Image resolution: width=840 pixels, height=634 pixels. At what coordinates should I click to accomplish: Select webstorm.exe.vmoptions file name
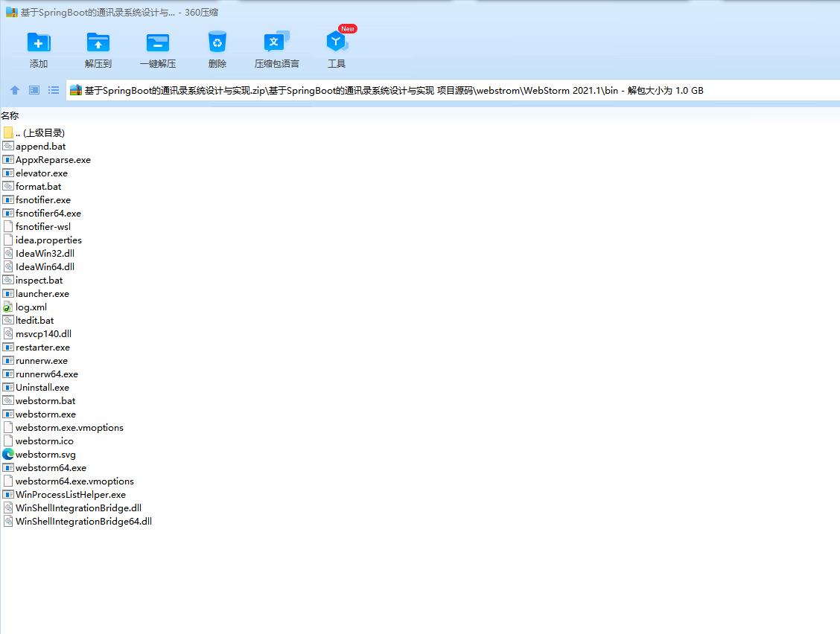(70, 428)
